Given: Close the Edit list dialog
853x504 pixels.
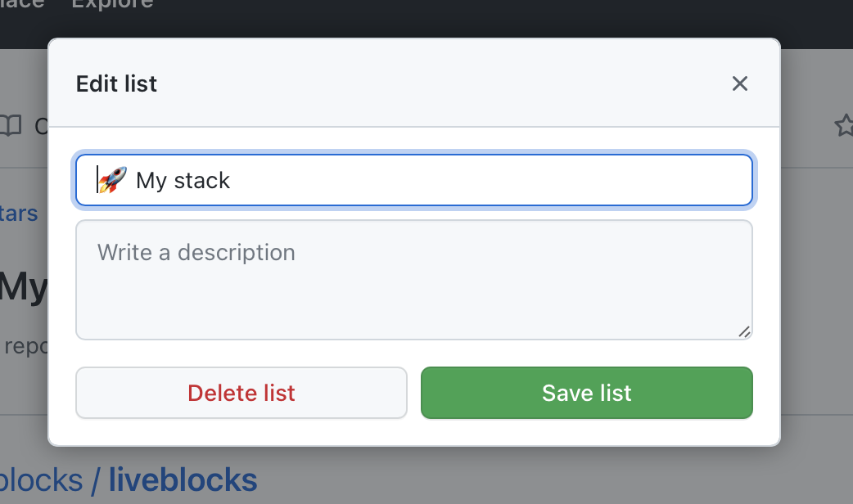Looking at the screenshot, I should [x=739, y=83].
